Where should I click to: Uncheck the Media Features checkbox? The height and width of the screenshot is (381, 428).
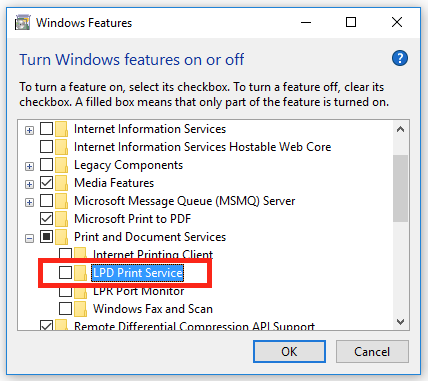click(46, 183)
